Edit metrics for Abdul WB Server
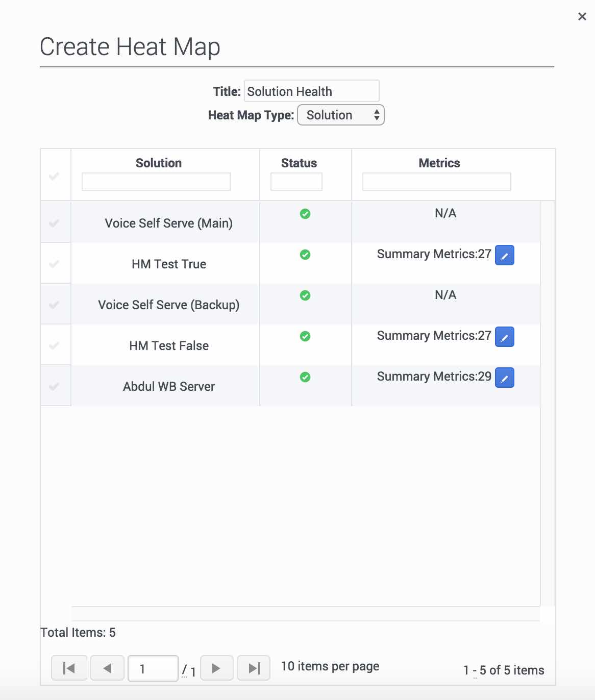 coord(504,378)
